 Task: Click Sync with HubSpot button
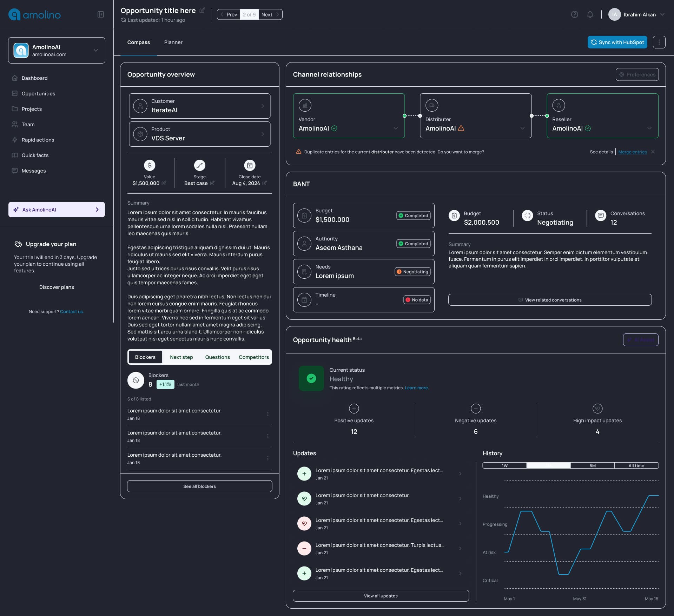coord(617,42)
